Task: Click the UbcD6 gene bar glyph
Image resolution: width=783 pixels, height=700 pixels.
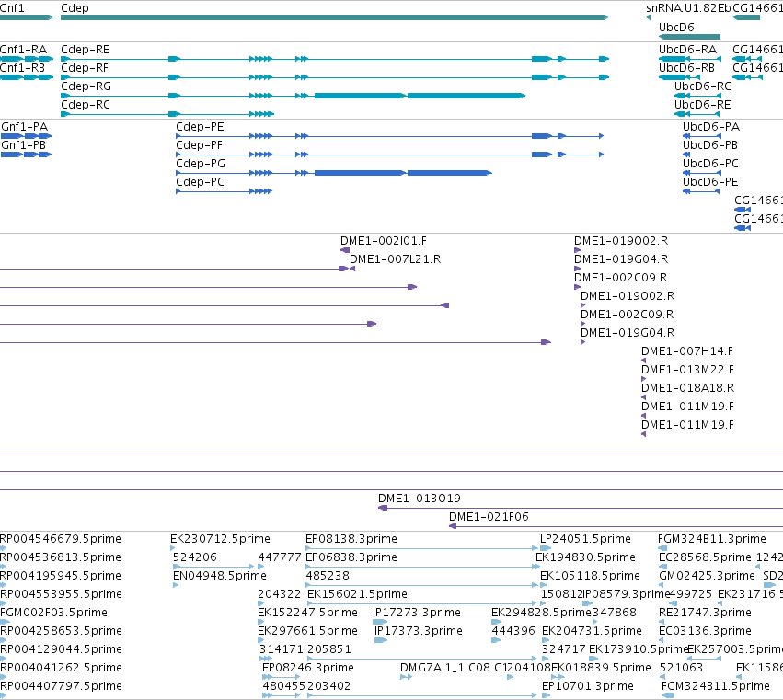Action: coord(690,37)
